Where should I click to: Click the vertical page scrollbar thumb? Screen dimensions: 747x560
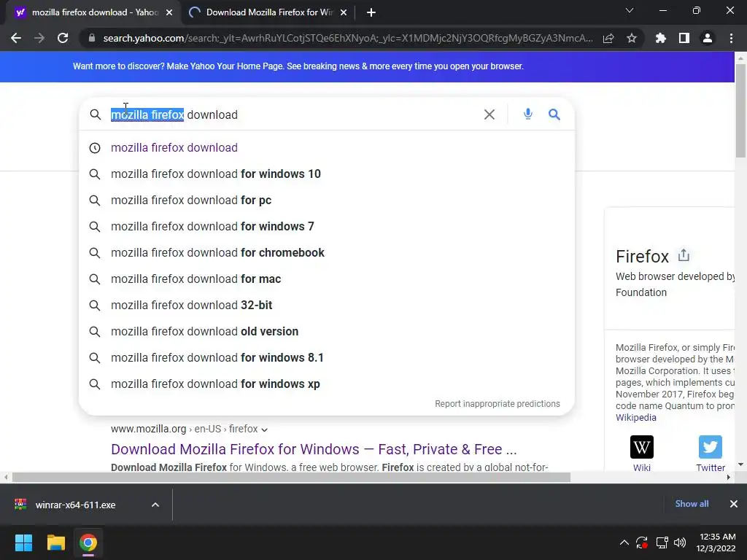pyautogui.click(x=740, y=111)
